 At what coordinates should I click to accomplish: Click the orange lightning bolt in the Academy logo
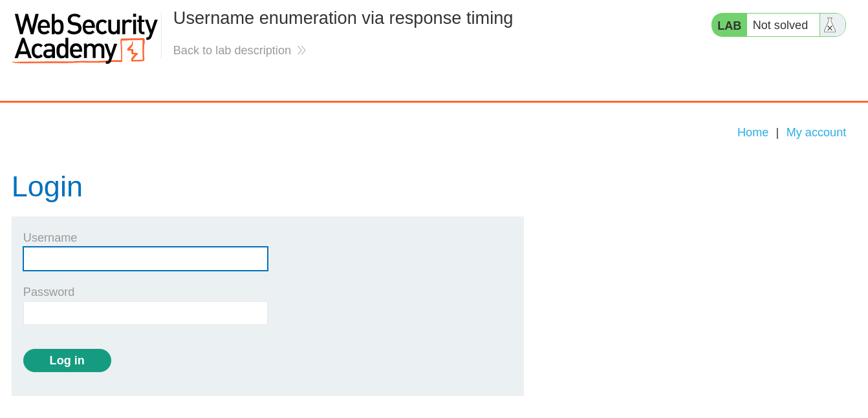(x=131, y=51)
